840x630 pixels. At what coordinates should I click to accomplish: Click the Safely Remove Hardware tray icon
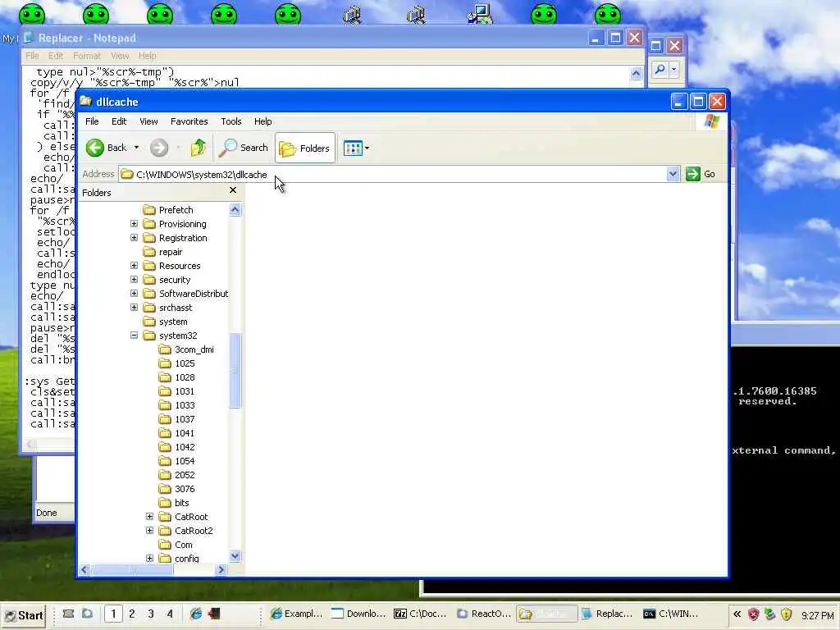[x=769, y=614]
